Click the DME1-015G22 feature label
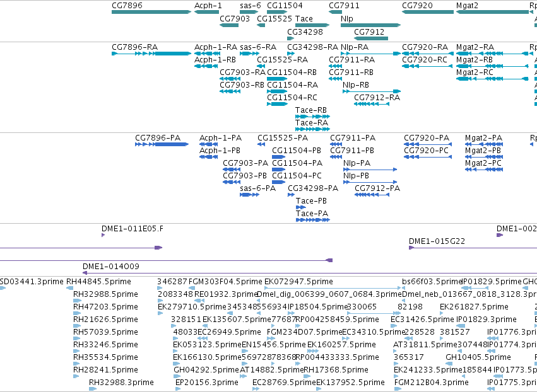 pos(437,241)
